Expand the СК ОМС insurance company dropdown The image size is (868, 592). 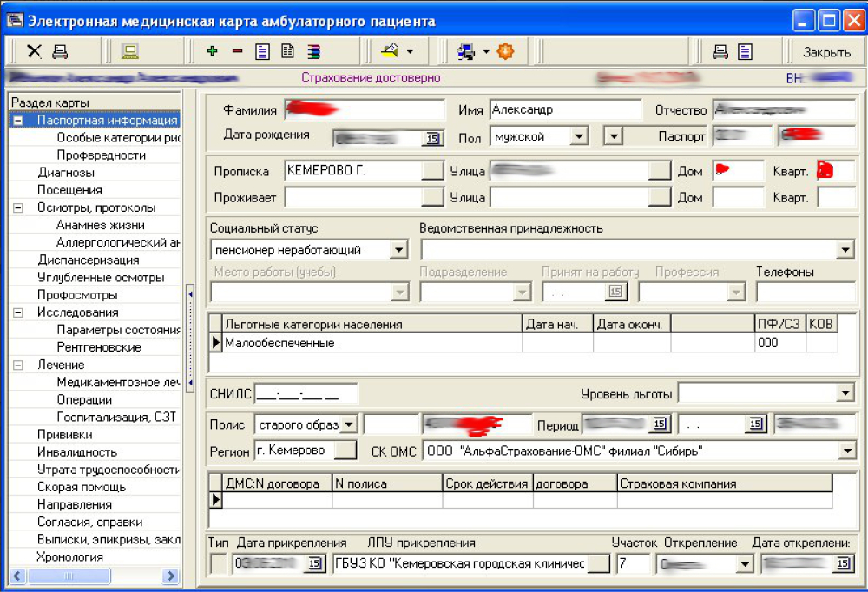[x=847, y=451]
